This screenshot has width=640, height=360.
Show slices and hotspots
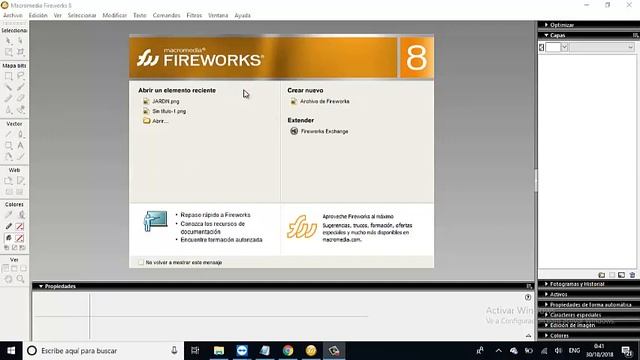pos(20,192)
